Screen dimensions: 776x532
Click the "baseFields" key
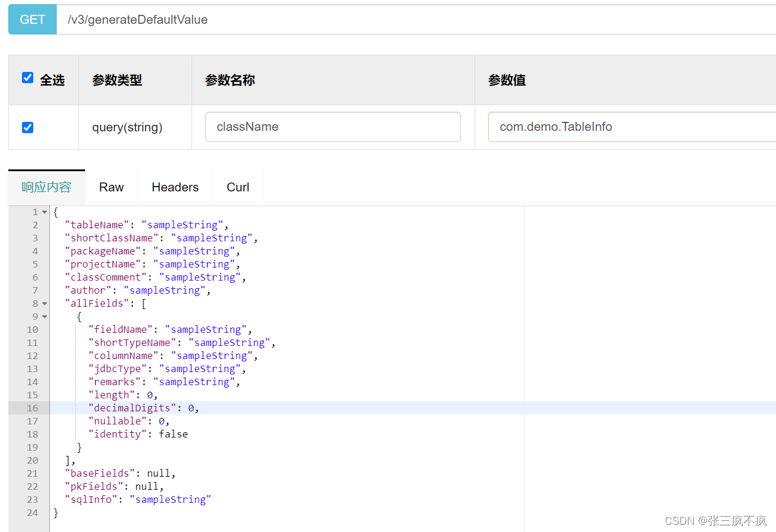point(100,473)
